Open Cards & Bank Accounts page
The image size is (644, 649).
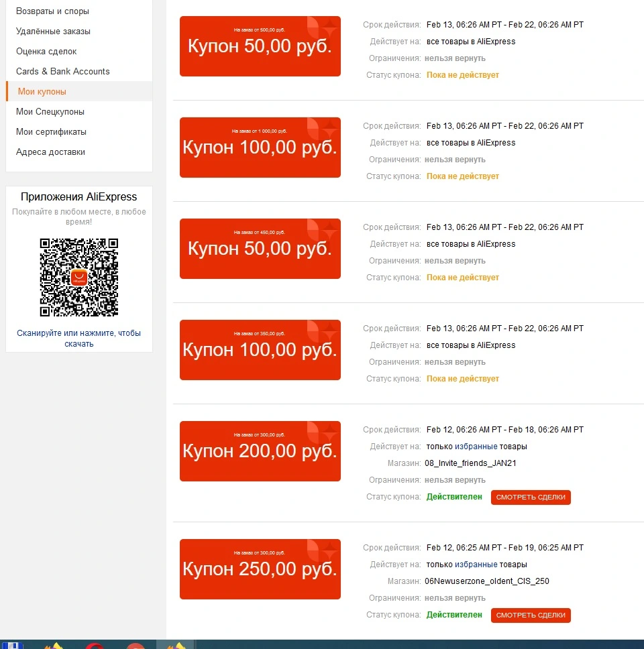tap(62, 72)
